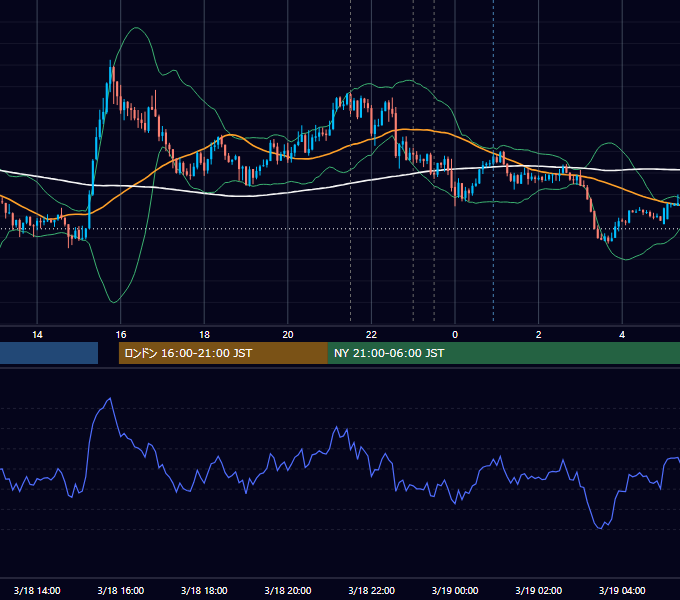The height and width of the screenshot is (600, 680).
Task: Click the 3/19 02:00 date label
Action: click(x=539, y=590)
